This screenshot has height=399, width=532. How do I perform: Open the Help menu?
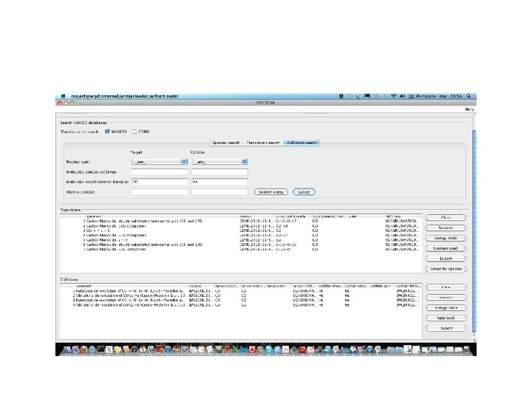point(469,109)
